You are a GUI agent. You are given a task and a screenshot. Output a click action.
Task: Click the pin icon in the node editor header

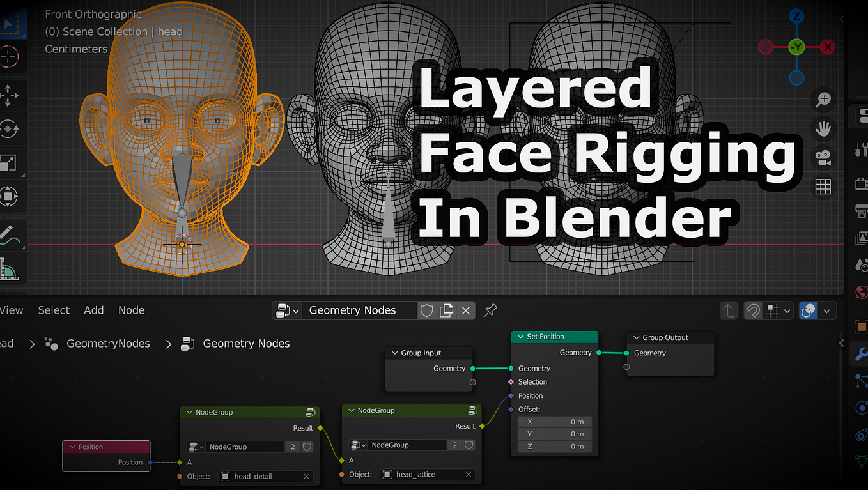[490, 310]
